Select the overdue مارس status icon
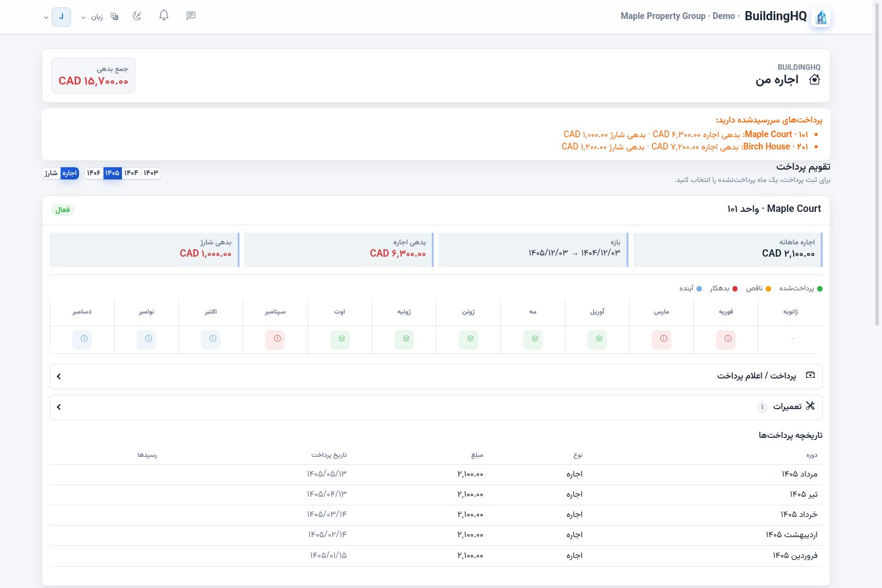The image size is (882, 588). click(661, 339)
